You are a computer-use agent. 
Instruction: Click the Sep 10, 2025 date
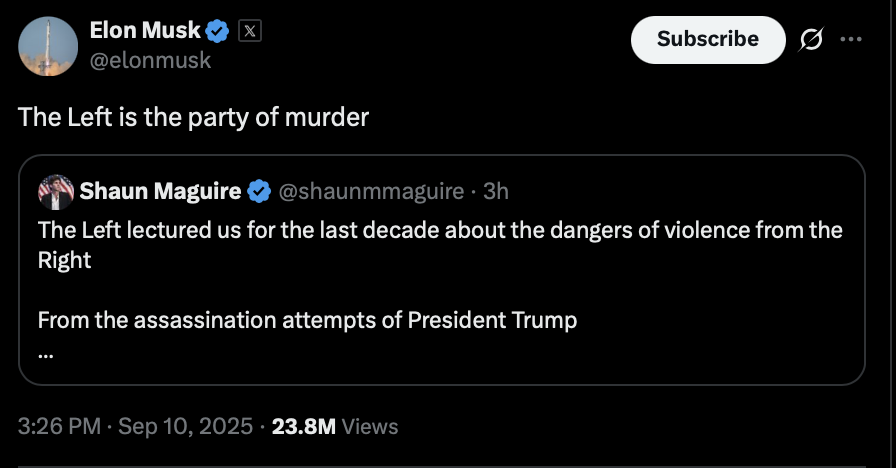[x=185, y=426]
